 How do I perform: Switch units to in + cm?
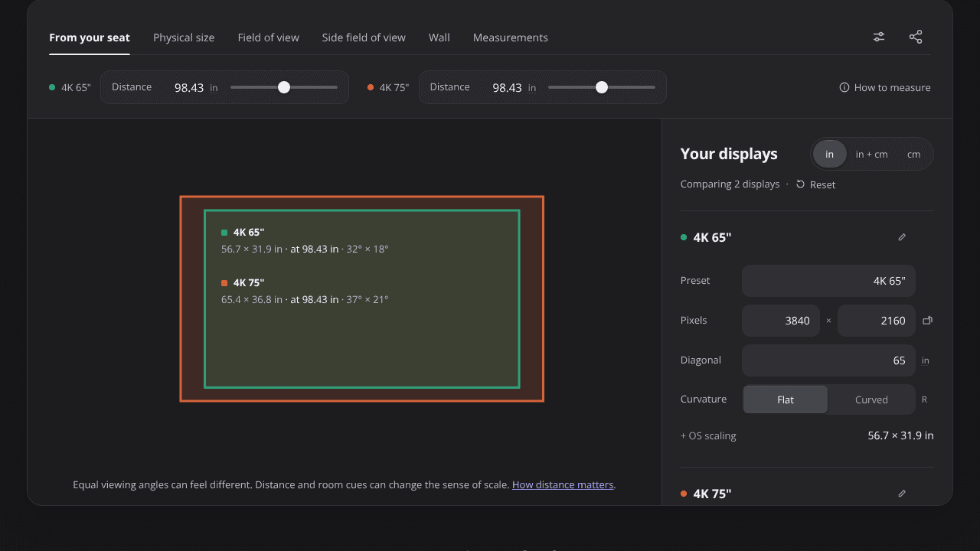871,154
